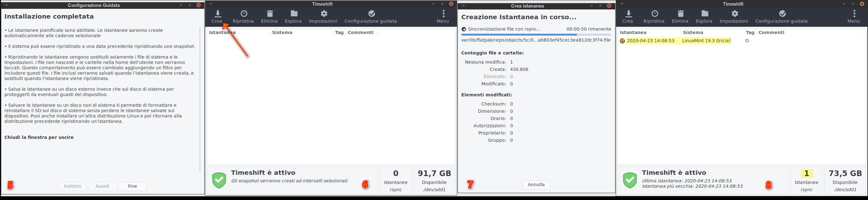Open Menu in right Timeshift window

coord(854,17)
